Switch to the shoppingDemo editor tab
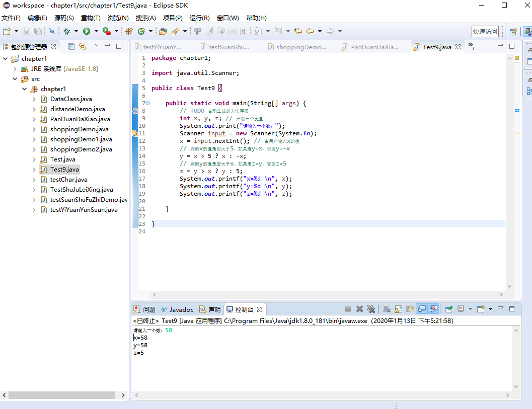532x409 pixels. [297, 47]
